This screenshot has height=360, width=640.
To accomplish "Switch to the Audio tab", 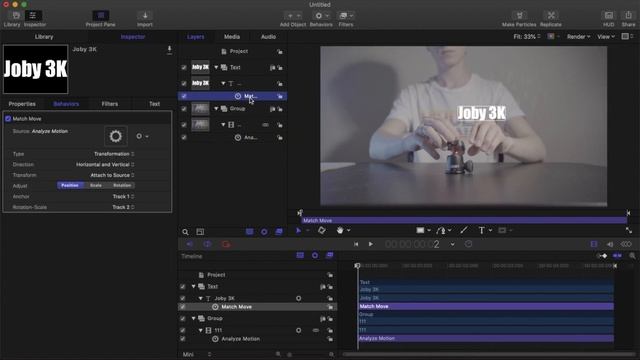I will [268, 37].
